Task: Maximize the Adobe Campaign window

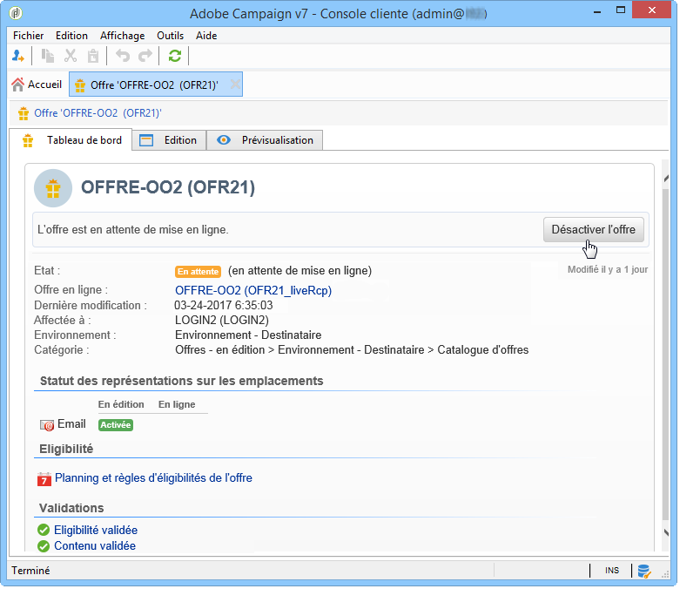Action: coord(621,10)
